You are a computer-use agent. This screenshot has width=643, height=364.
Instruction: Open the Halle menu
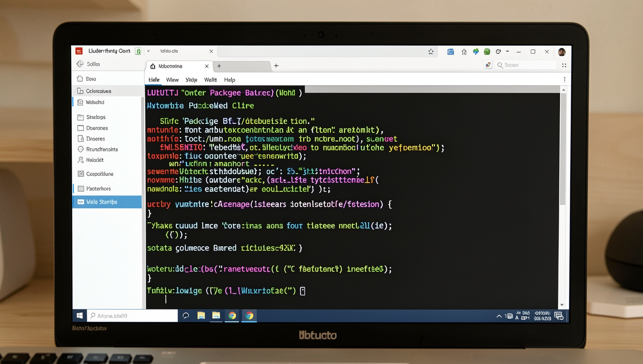154,80
